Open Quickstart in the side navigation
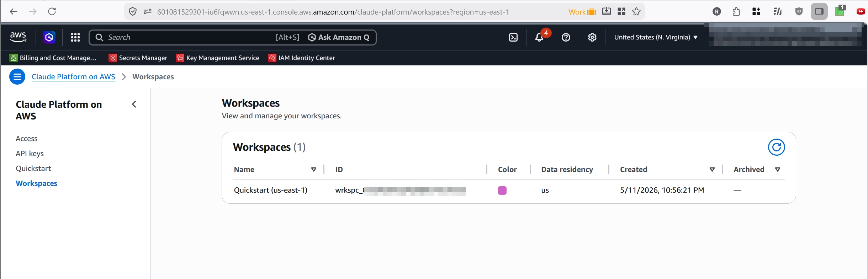 [x=33, y=168]
